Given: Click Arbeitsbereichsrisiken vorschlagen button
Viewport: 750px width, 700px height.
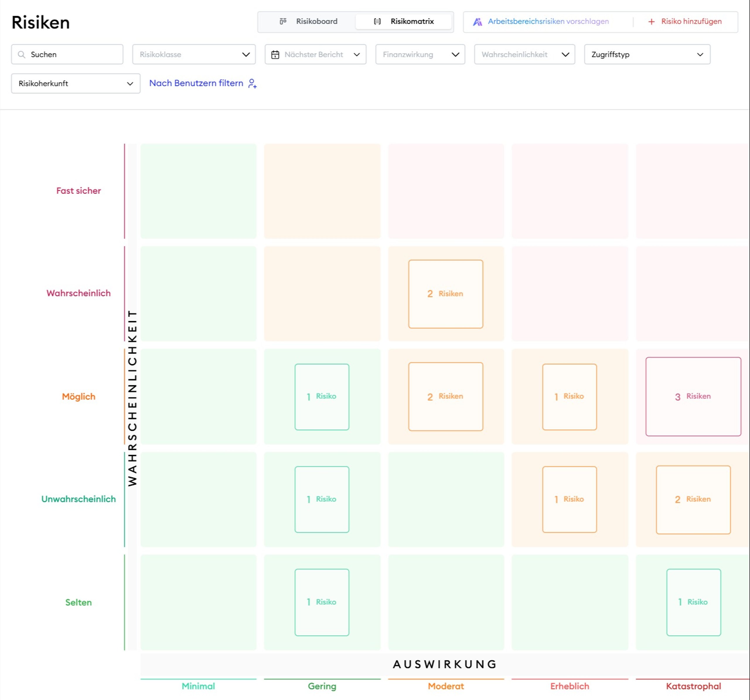Looking at the screenshot, I should pyautogui.click(x=541, y=21).
